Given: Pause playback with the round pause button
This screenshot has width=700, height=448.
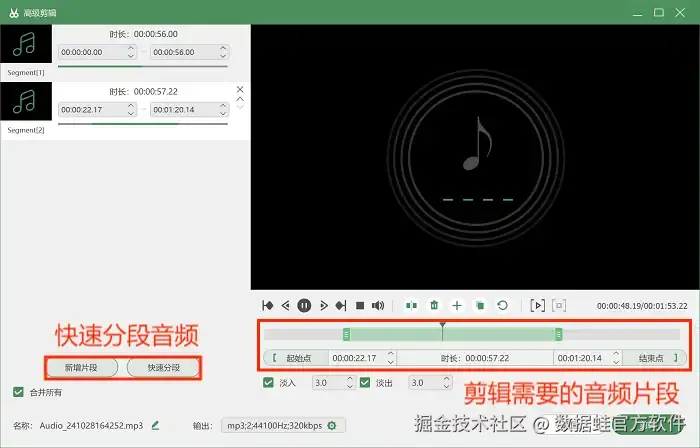Looking at the screenshot, I should [x=304, y=306].
